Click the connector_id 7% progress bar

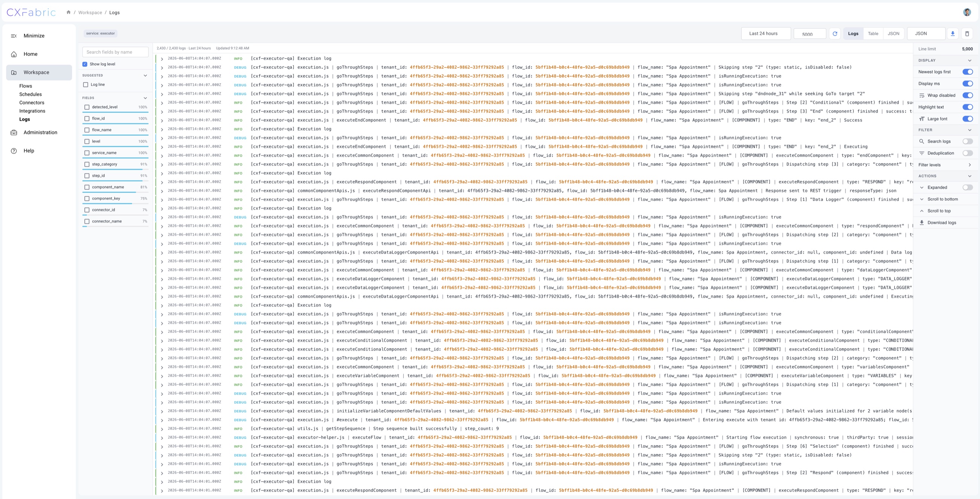[115, 215]
